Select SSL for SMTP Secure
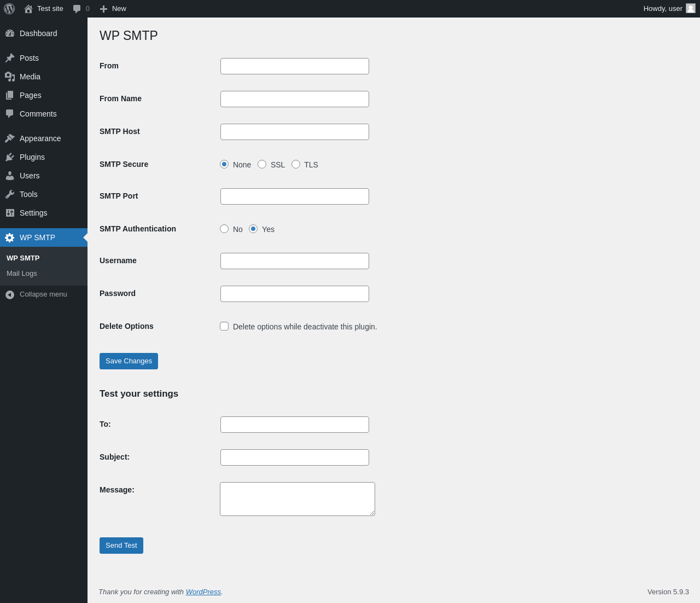The width and height of the screenshot is (700, 603). point(262,164)
